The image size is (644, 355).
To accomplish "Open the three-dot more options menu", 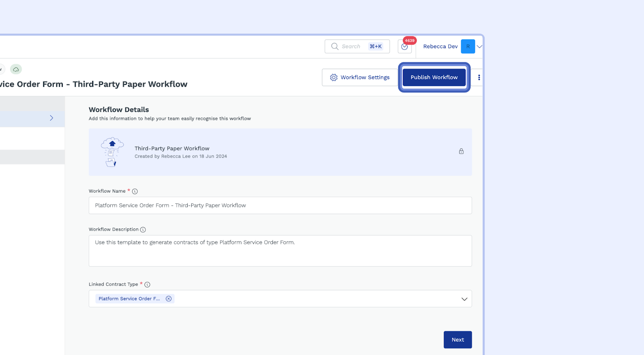I will (x=479, y=78).
